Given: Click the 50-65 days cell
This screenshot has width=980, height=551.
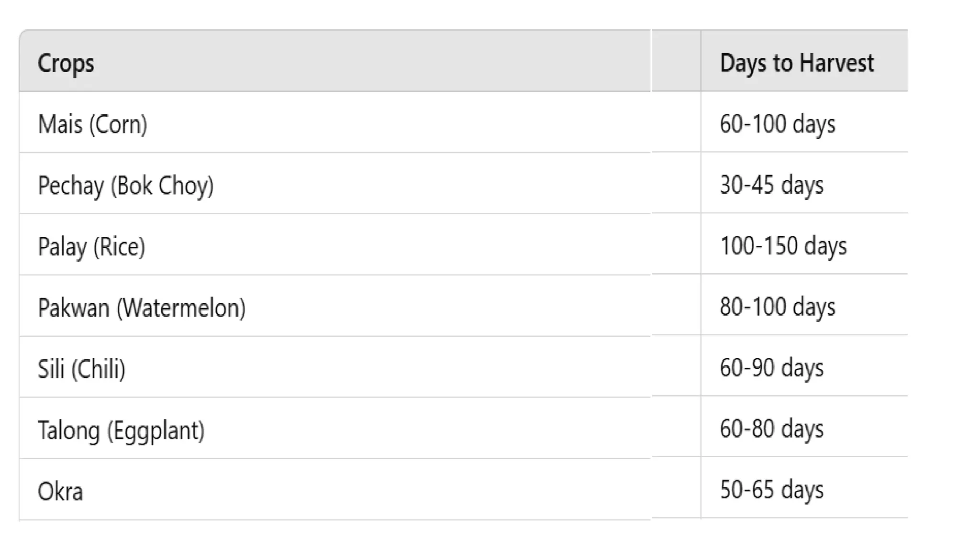Looking at the screenshot, I should 771,490.
